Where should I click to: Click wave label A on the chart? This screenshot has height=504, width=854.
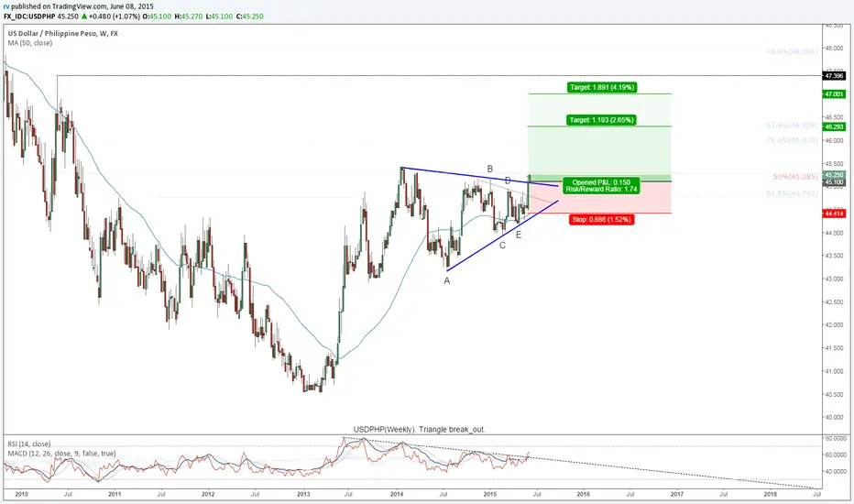click(446, 281)
